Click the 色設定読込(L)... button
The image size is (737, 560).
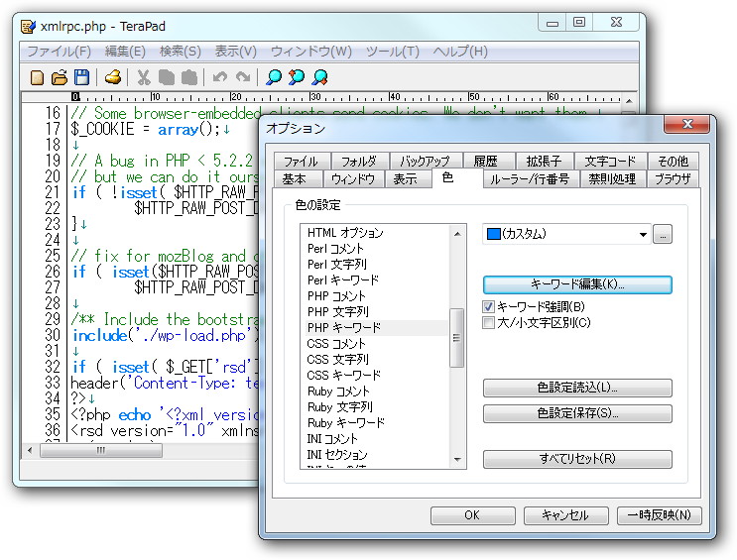point(577,388)
